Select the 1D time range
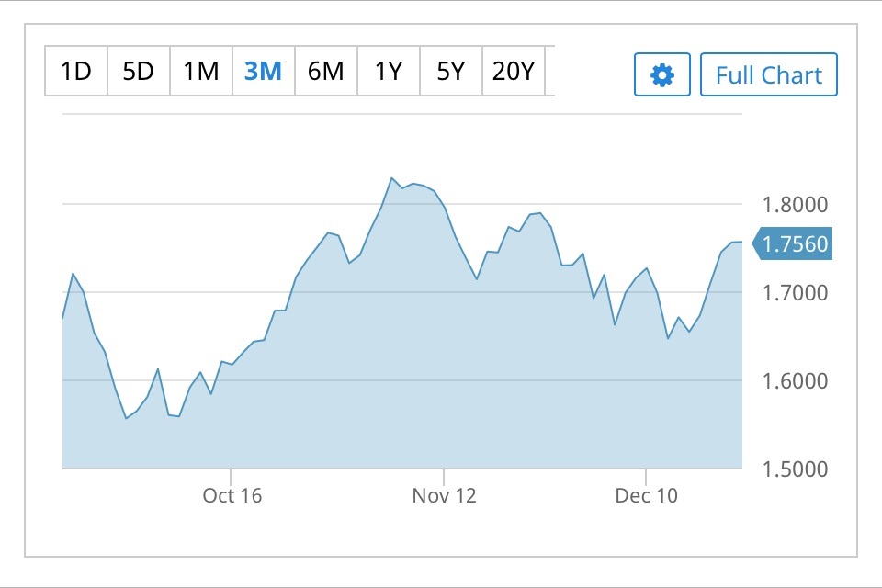 tap(76, 71)
